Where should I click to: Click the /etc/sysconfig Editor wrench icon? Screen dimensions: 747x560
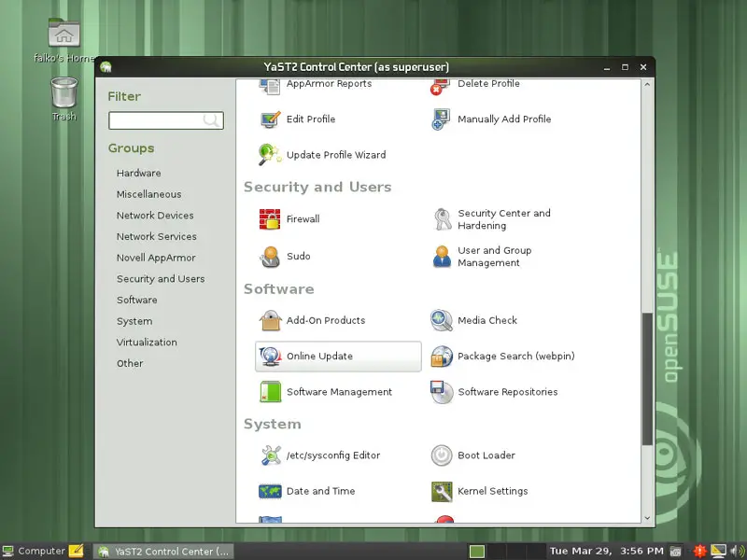point(271,455)
